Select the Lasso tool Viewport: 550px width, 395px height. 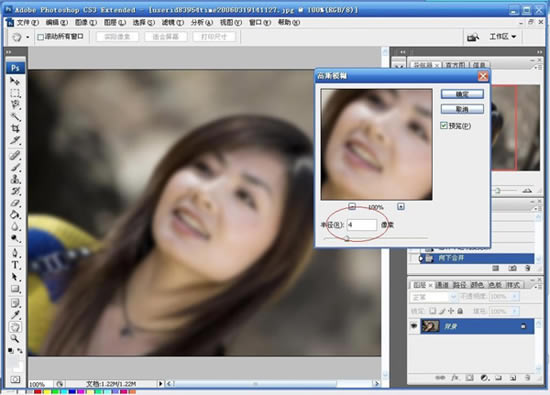tap(15, 105)
